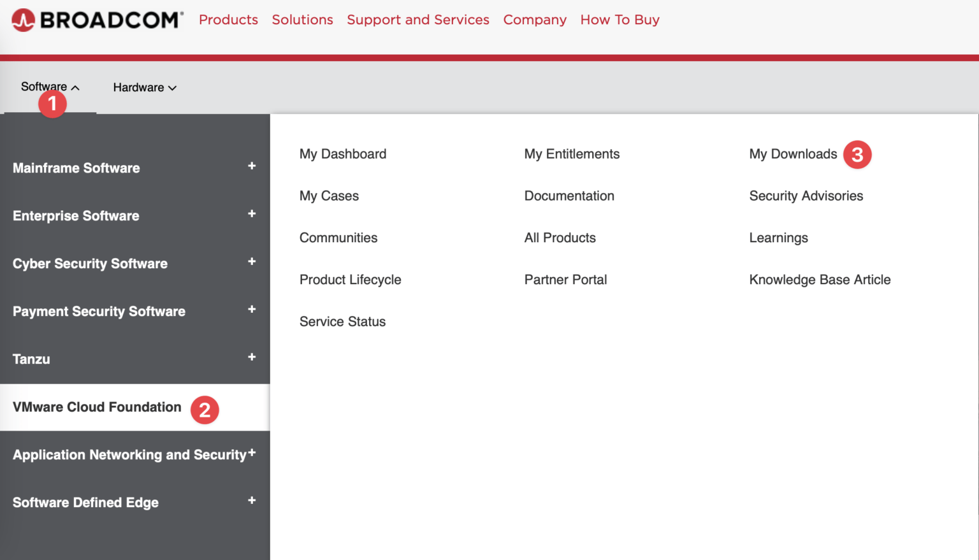The width and height of the screenshot is (979, 560).
Task: Open My Dashboard link
Action: (343, 154)
